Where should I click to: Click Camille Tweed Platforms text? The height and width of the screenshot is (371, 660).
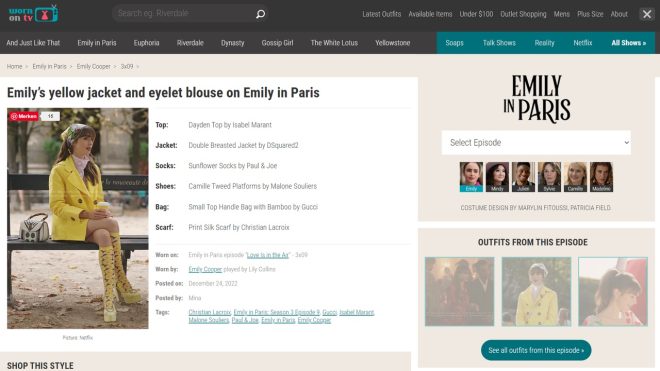253,186
